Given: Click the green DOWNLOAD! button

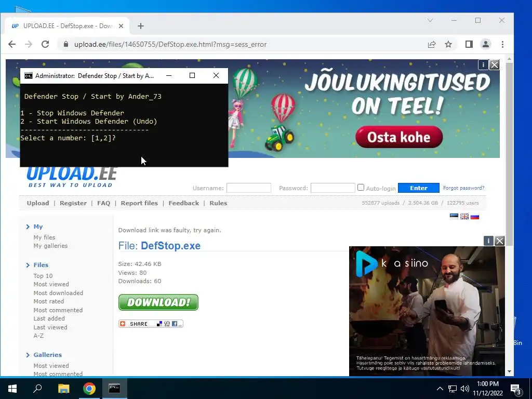Looking at the screenshot, I should (158, 302).
